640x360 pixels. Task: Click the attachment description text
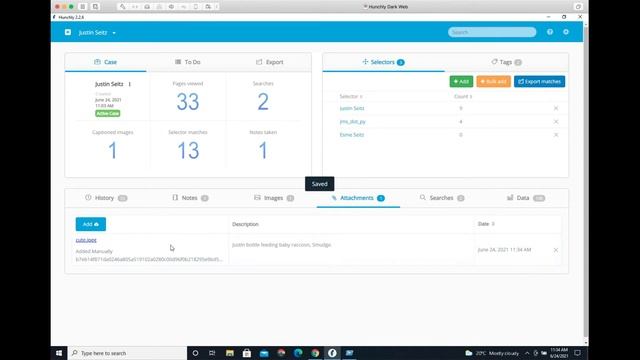click(x=281, y=245)
